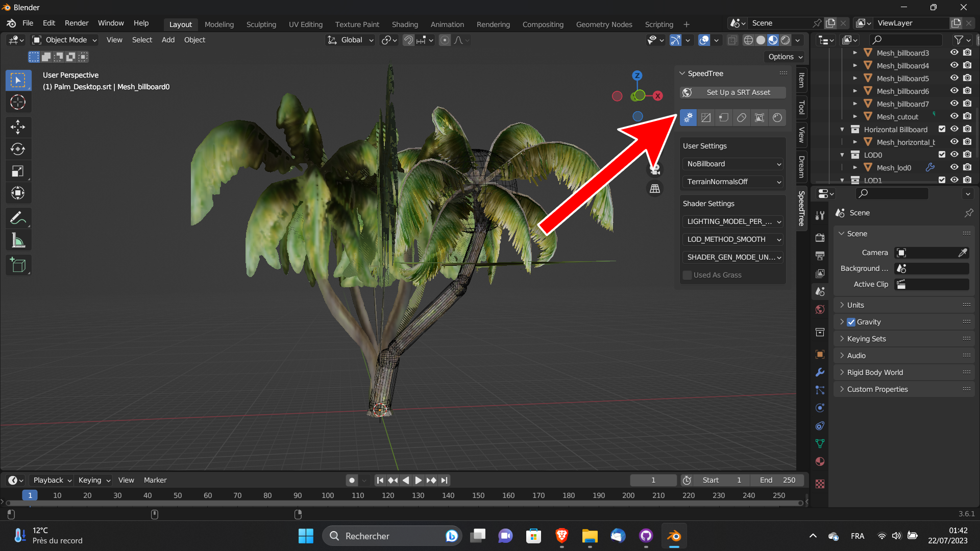
Task: Open the NoBillboard user settings dropdown
Action: [x=732, y=164]
